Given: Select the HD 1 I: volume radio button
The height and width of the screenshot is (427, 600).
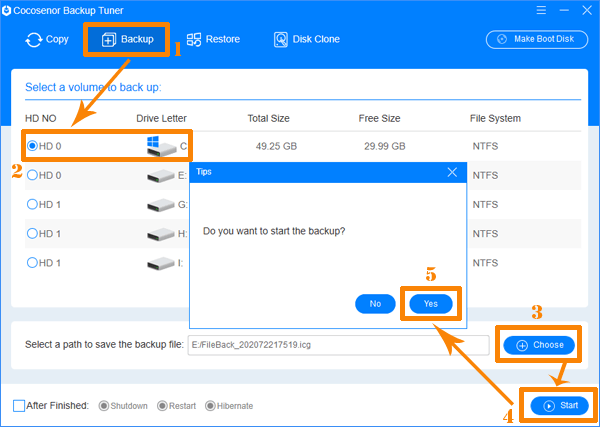Looking at the screenshot, I should pyautogui.click(x=32, y=262).
